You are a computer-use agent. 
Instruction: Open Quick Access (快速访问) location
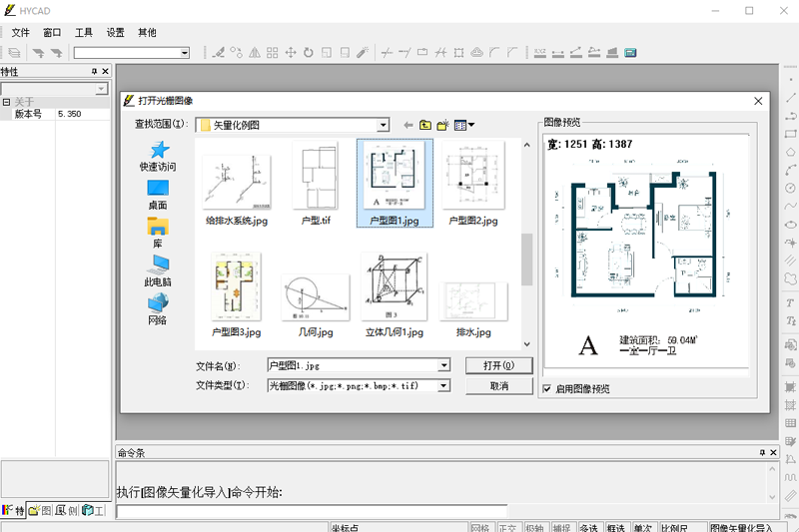pyautogui.click(x=158, y=157)
